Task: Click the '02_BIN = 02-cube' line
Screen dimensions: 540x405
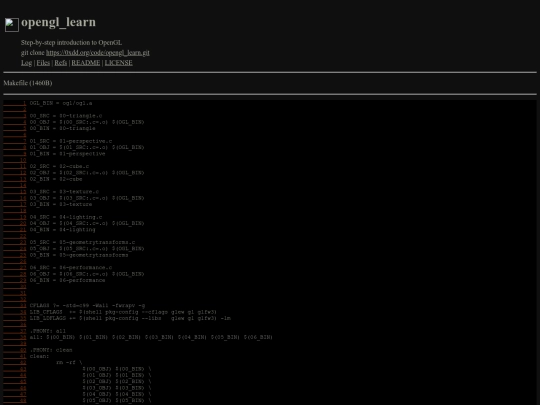Action: pyautogui.click(x=56, y=179)
